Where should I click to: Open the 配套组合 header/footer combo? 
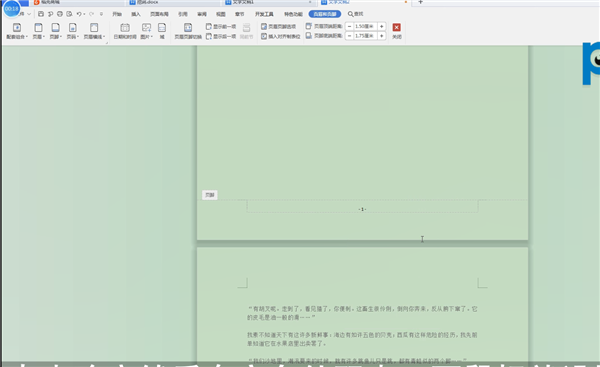coord(17,31)
